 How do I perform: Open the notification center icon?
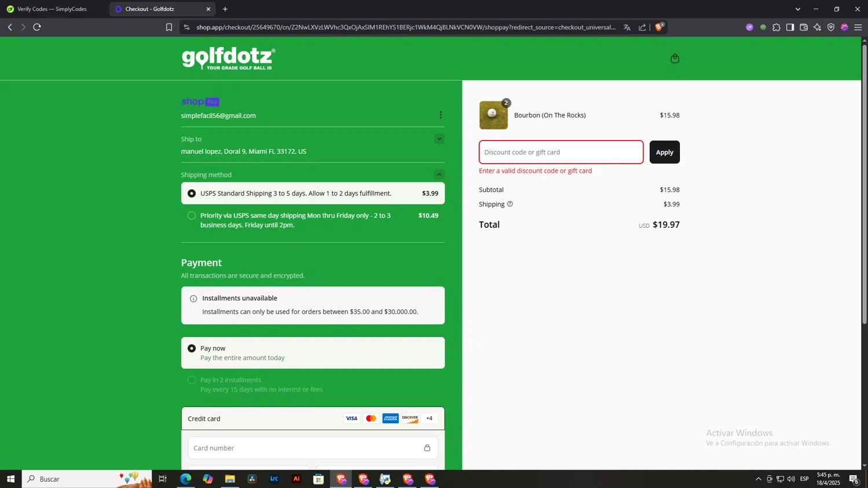point(854,479)
